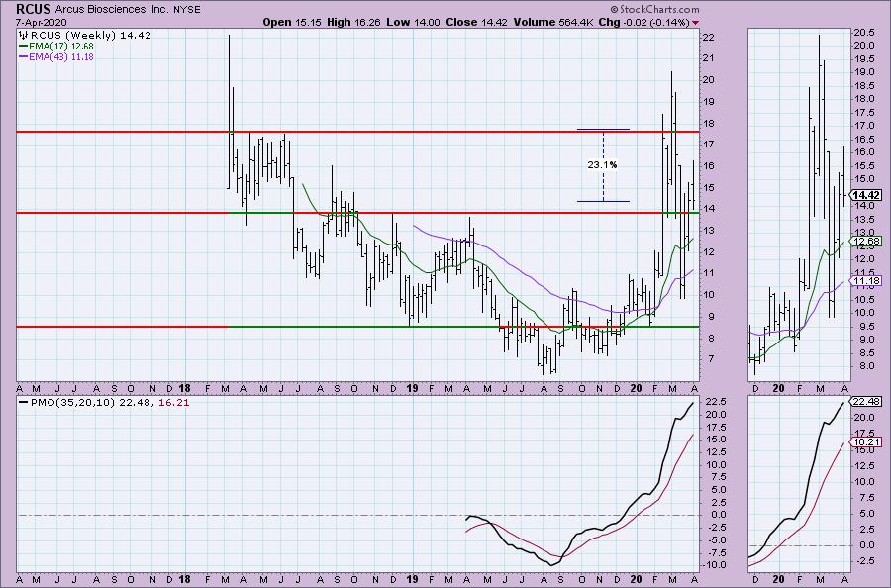891x588 pixels.
Task: Click the Chg -0.02 (-0.14%) reading
Action: point(645,22)
